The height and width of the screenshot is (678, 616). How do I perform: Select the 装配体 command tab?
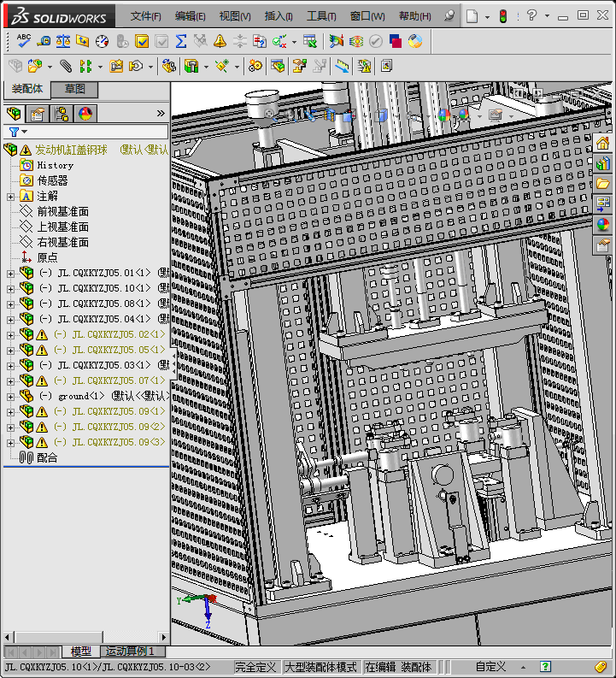[26, 89]
